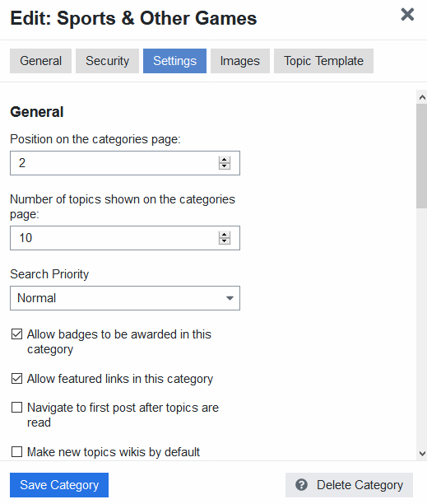Click the General section heading

(37, 112)
